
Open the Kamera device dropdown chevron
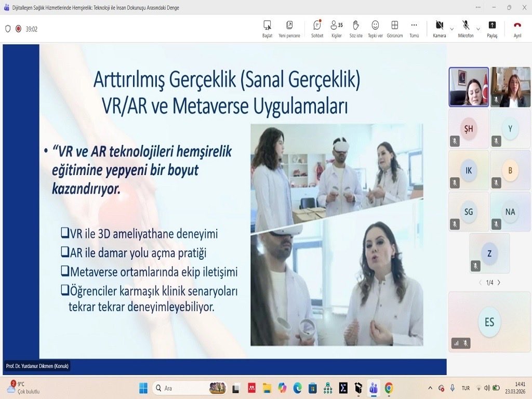[451, 30]
